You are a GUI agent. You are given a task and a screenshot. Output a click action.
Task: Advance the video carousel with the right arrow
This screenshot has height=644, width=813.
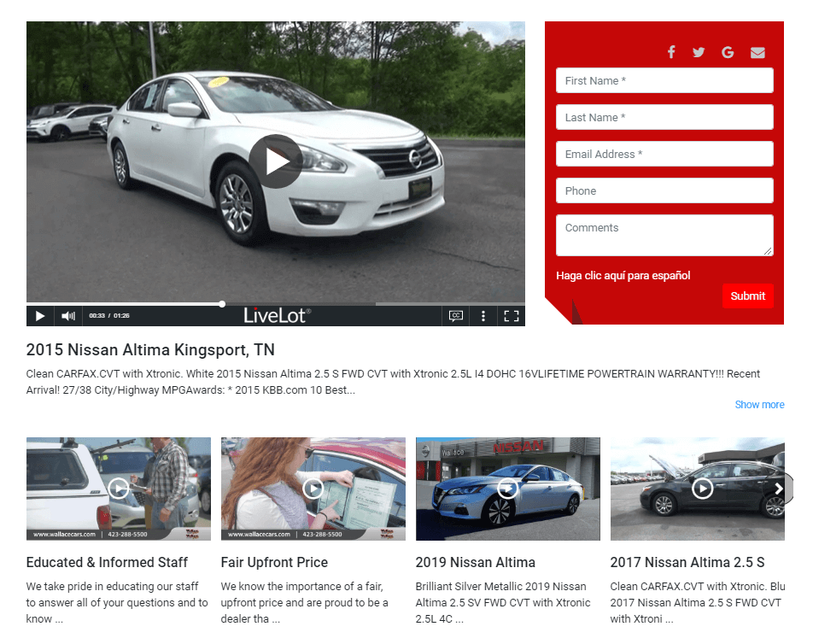coord(779,489)
